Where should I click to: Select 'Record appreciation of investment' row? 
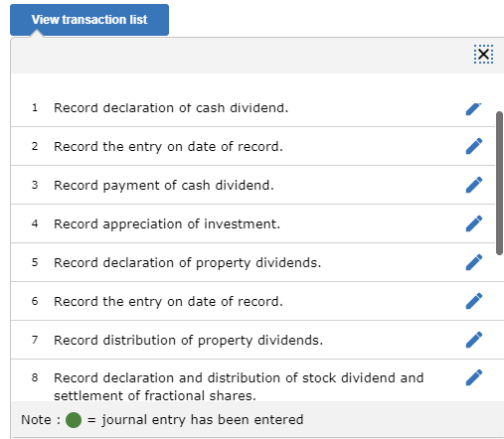(252, 223)
